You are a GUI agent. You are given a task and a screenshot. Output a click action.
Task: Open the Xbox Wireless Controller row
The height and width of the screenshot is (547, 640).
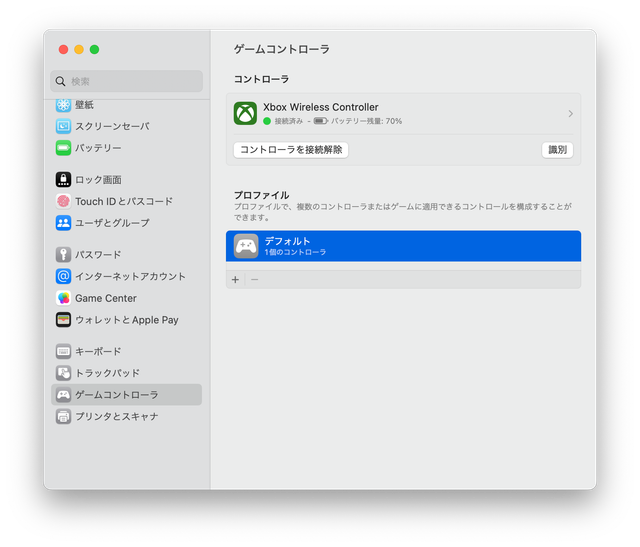pyautogui.click(x=404, y=113)
